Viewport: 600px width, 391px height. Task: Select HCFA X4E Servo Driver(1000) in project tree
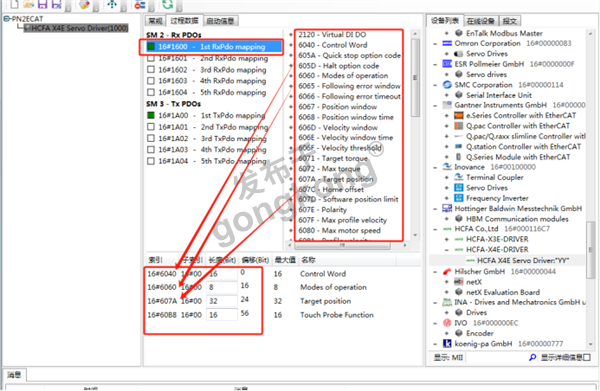click(76, 28)
